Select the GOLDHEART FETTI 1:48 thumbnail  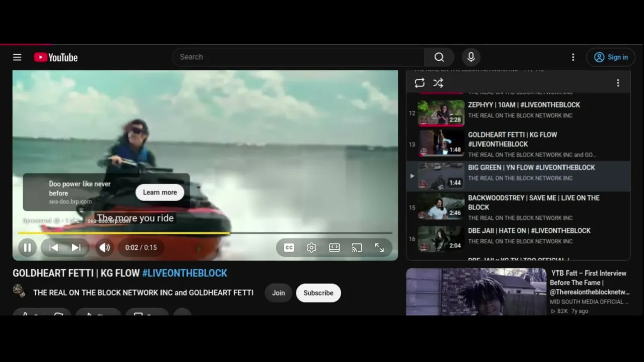pyautogui.click(x=441, y=143)
